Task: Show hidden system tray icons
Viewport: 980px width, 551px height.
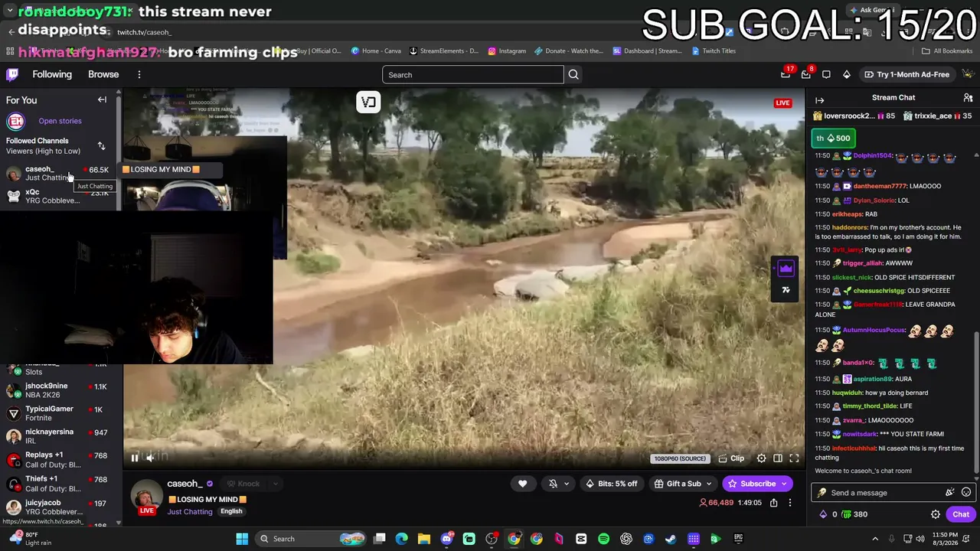Action: pyautogui.click(x=875, y=539)
